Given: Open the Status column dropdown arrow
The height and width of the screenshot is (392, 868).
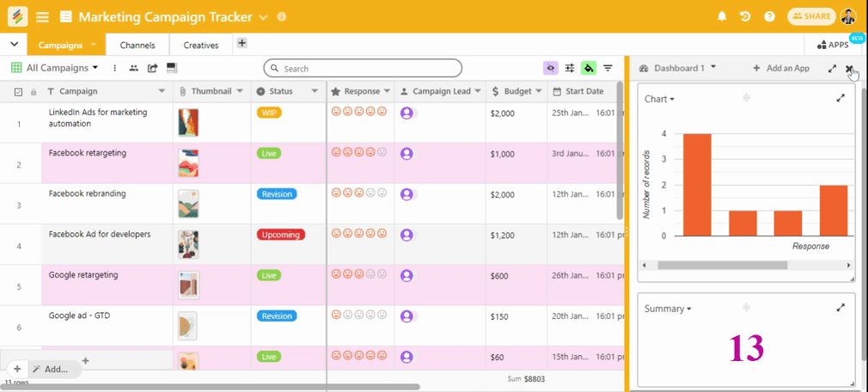Looking at the screenshot, I should tap(315, 91).
